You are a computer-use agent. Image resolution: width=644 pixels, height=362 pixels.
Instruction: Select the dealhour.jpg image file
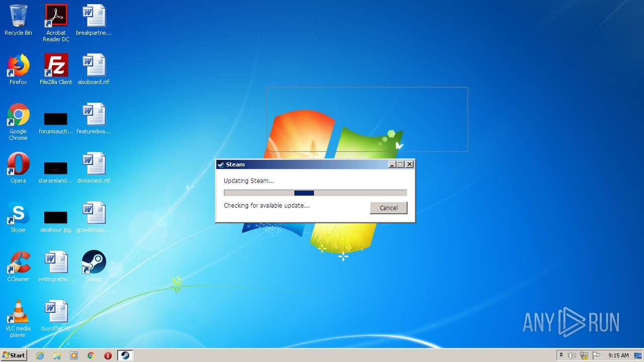tap(56, 221)
